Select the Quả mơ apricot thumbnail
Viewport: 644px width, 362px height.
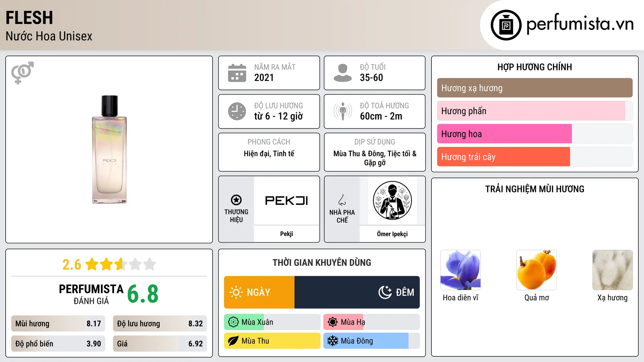pyautogui.click(x=536, y=270)
